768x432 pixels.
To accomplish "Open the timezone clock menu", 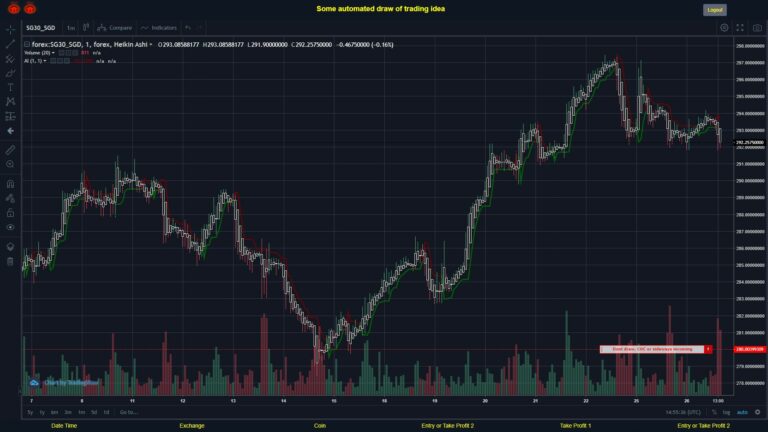I will tap(683, 412).
